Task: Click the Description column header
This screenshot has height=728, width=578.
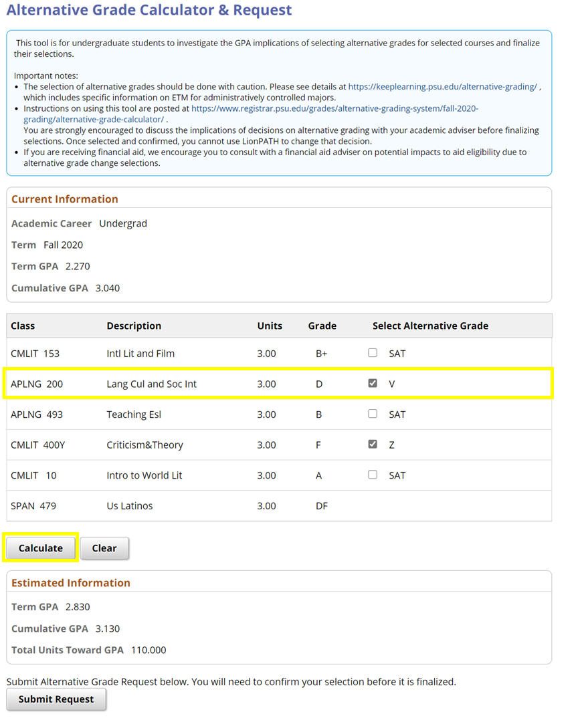Action: click(134, 326)
